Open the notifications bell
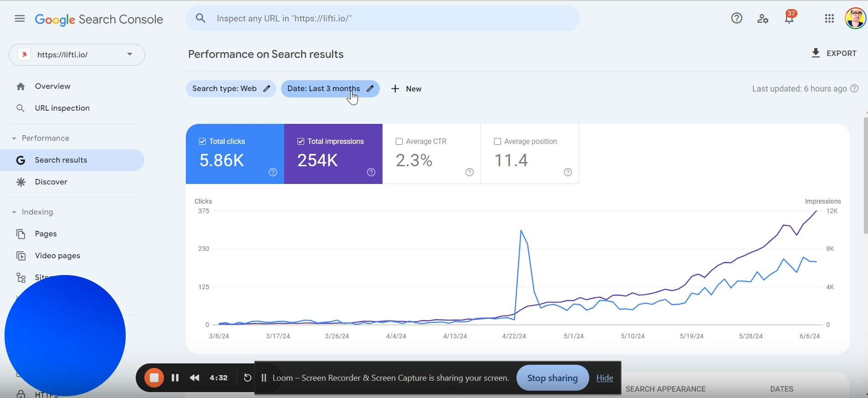The width and height of the screenshot is (868, 398). coord(789,19)
